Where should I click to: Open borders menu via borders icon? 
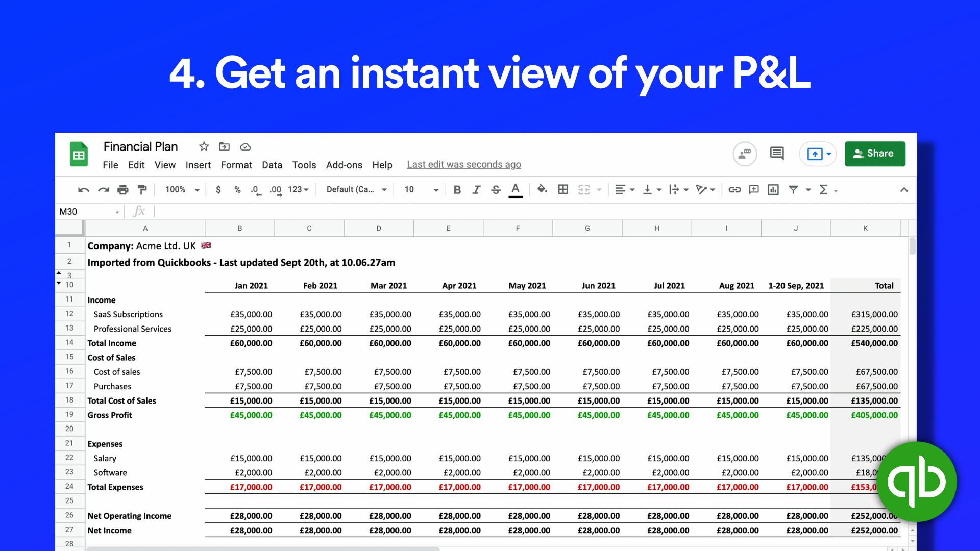pyautogui.click(x=563, y=189)
